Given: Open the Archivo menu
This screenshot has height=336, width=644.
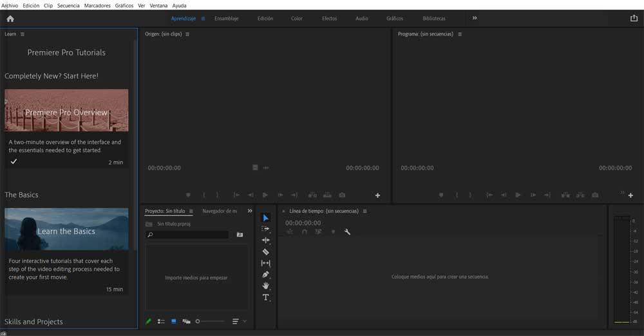Looking at the screenshot, I should (x=10, y=5).
